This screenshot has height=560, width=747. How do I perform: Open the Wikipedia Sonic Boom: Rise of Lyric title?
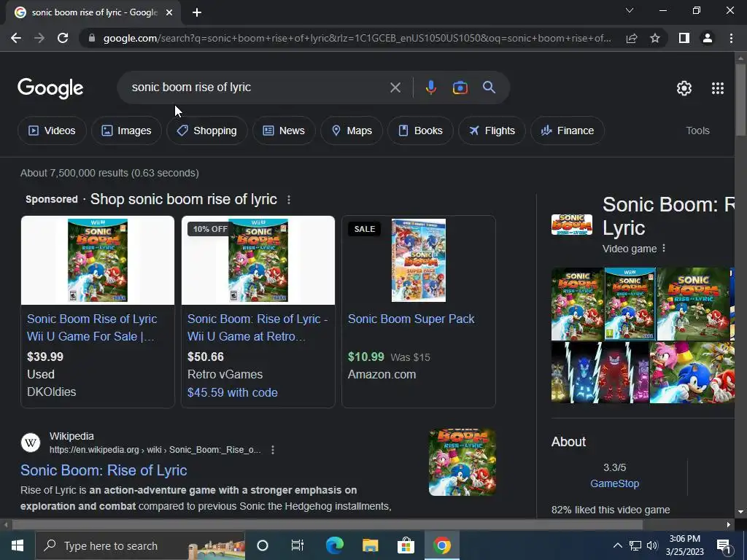(104, 470)
